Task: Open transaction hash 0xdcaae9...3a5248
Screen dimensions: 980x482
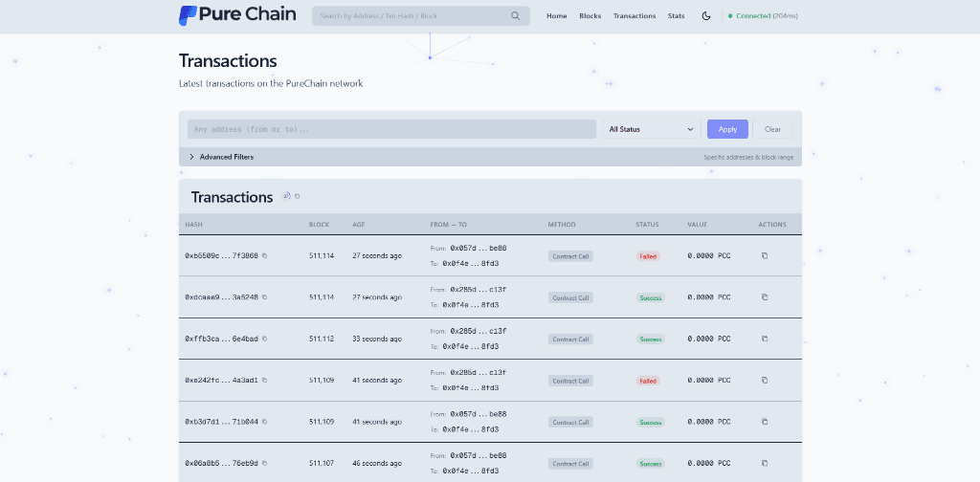Action: [221, 297]
